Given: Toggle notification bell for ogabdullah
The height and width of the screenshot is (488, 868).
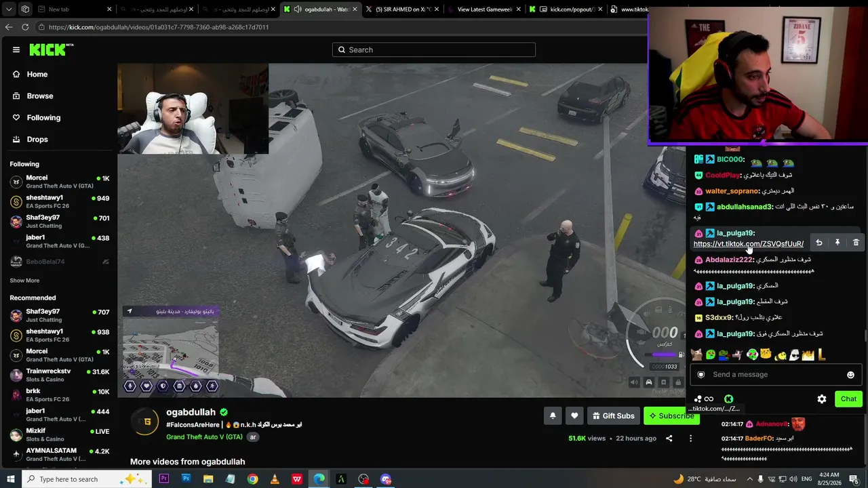Looking at the screenshot, I should coord(553,415).
